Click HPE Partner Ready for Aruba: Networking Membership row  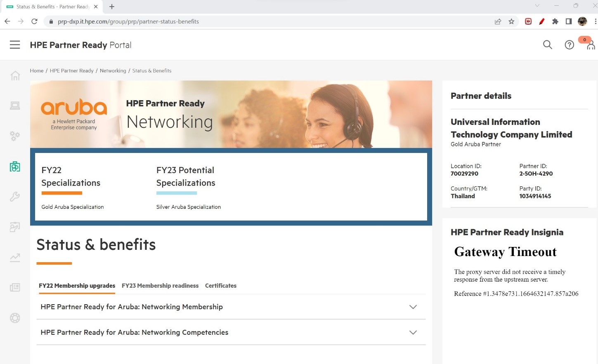(231, 307)
